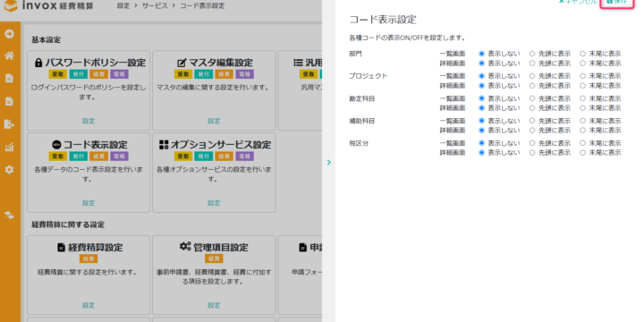
Task: Click the invox logo icon
Action: (11, 5)
